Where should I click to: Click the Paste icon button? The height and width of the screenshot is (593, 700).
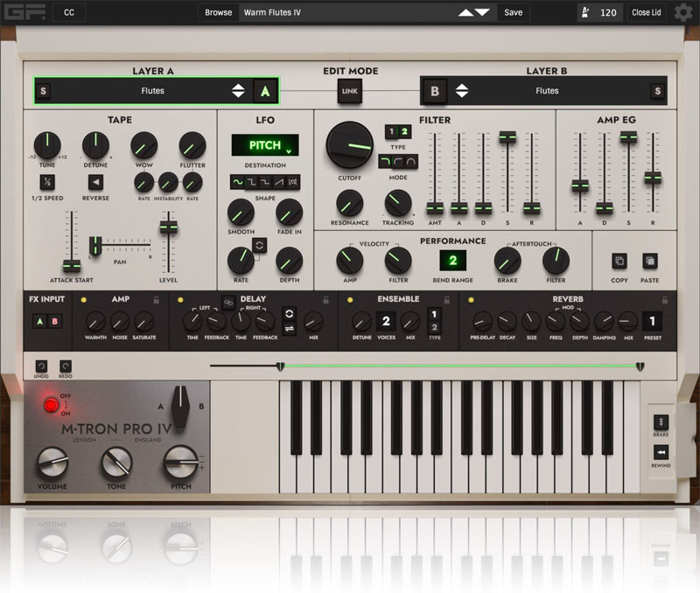pos(649,261)
